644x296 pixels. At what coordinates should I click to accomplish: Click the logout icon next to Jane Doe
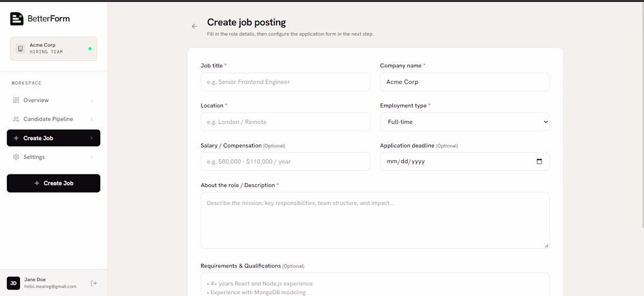[94, 283]
